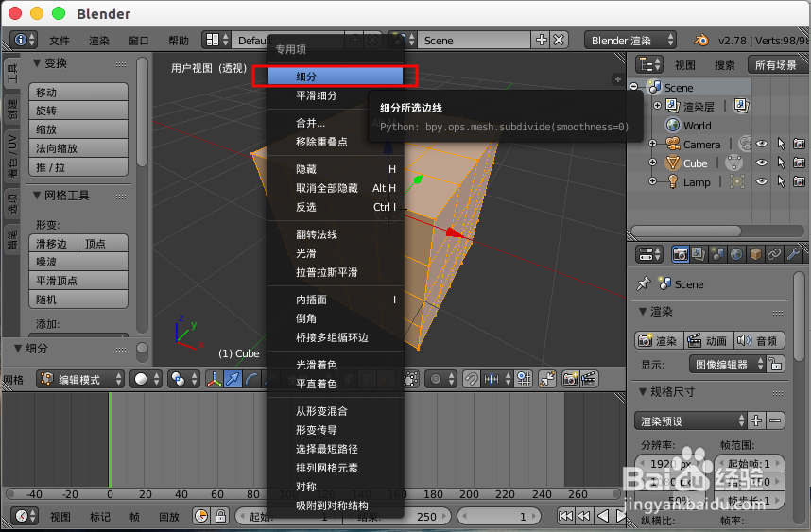811x532 pixels.
Task: Click the OpenGL render animation clapper icon
Action: click(589, 380)
